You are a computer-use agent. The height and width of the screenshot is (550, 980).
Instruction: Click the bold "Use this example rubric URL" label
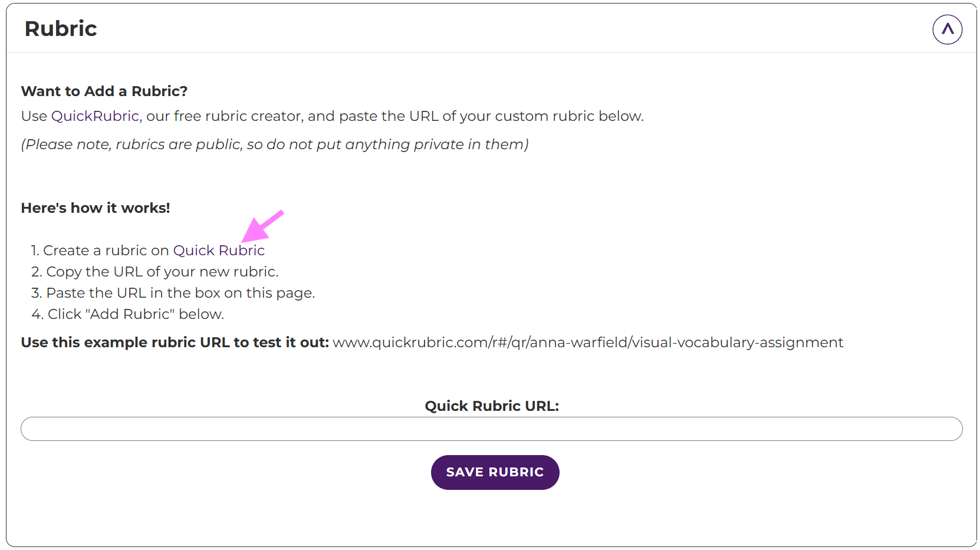coord(175,342)
